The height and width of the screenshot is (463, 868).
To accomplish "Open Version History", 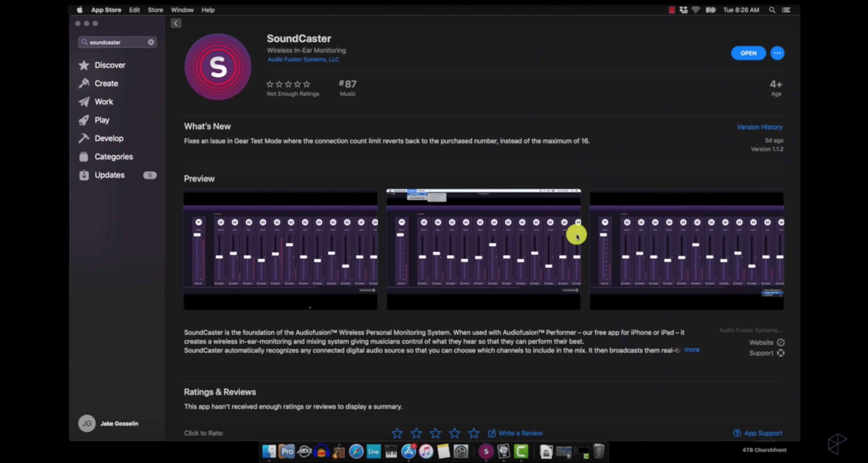I will point(760,127).
